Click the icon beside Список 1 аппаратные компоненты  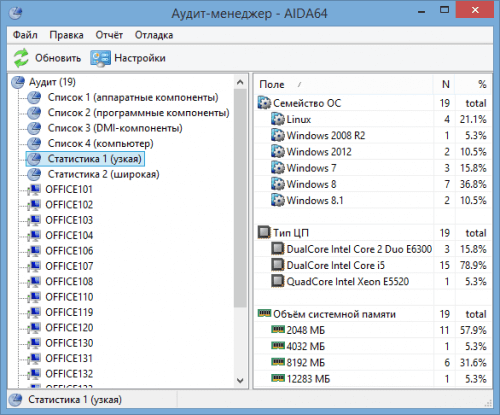point(34,98)
